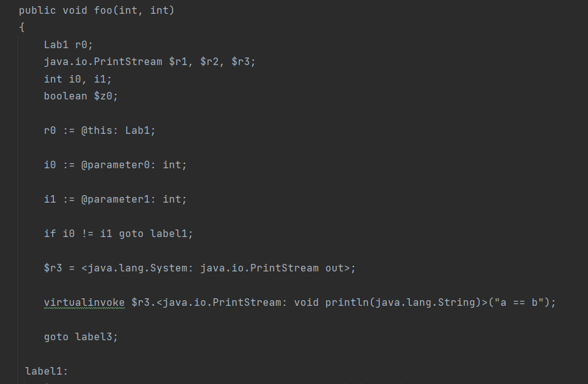Image resolution: width=588 pixels, height=384 pixels.
Task: Click label3 in the goto statement
Action: [96, 337]
